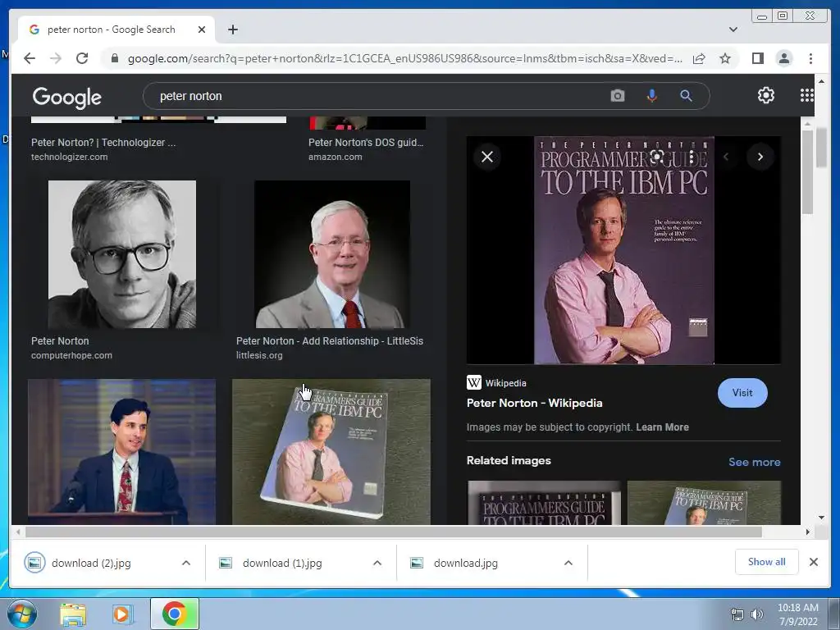Image resolution: width=840 pixels, height=630 pixels.
Task: Bookmark this page with star icon
Action: pos(725,58)
